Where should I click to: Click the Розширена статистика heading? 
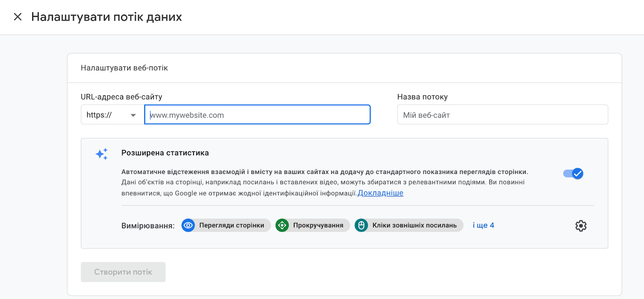(x=165, y=153)
